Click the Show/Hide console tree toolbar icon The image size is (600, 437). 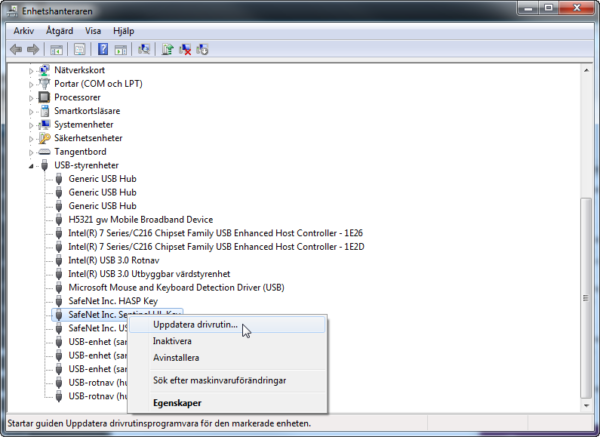coord(56,49)
